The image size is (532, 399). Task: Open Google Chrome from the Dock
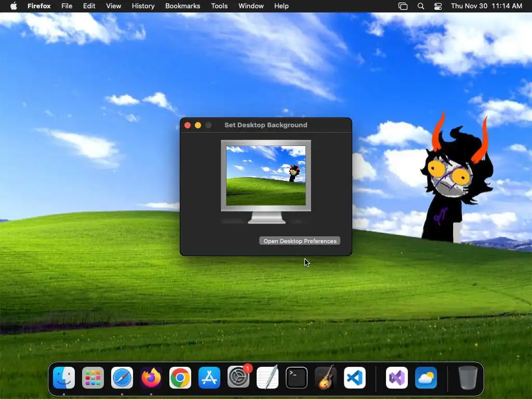[x=180, y=378]
